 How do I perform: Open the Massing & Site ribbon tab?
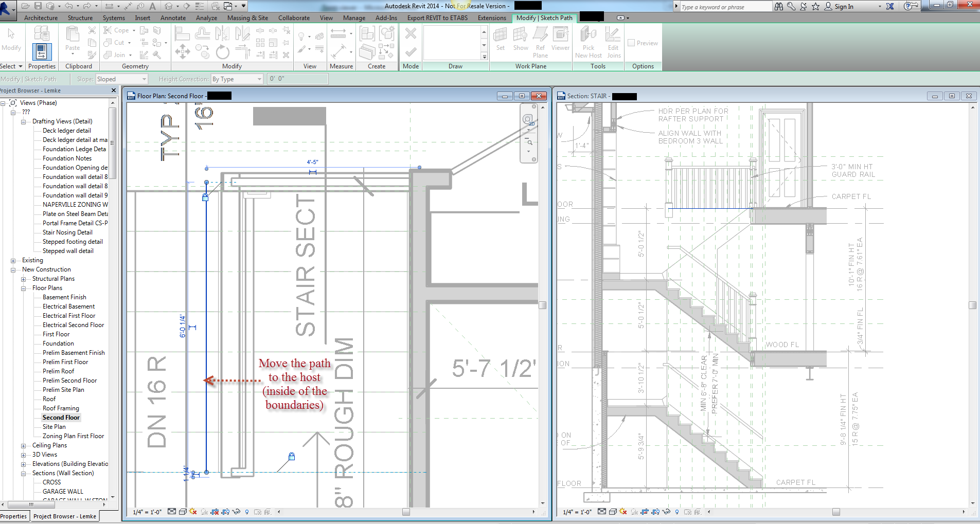[247, 17]
